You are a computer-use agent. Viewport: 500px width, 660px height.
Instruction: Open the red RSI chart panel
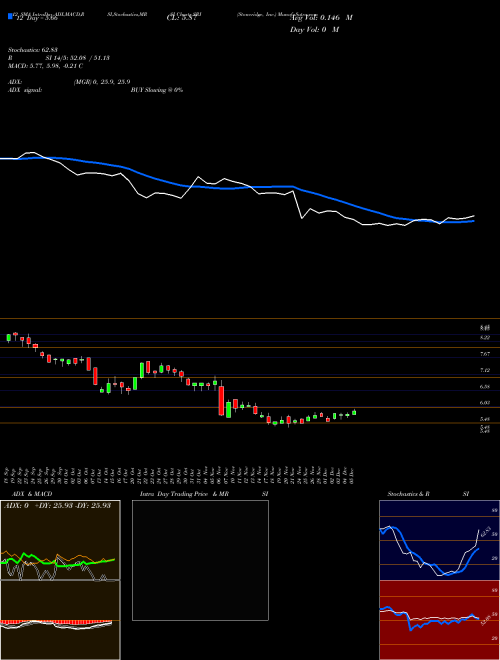pos(439,620)
